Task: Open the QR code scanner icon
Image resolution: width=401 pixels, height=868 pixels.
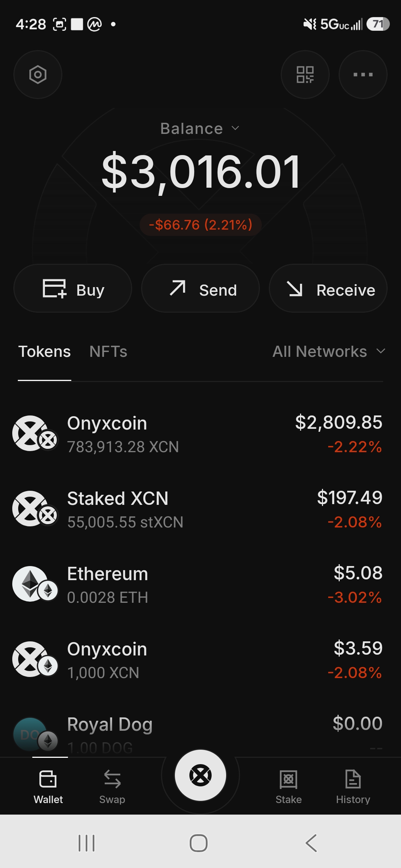Action: point(305,75)
